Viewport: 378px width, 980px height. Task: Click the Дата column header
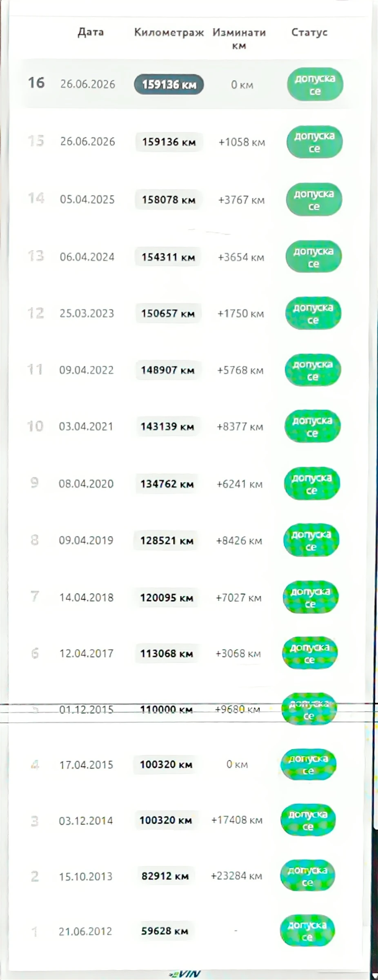point(91,32)
